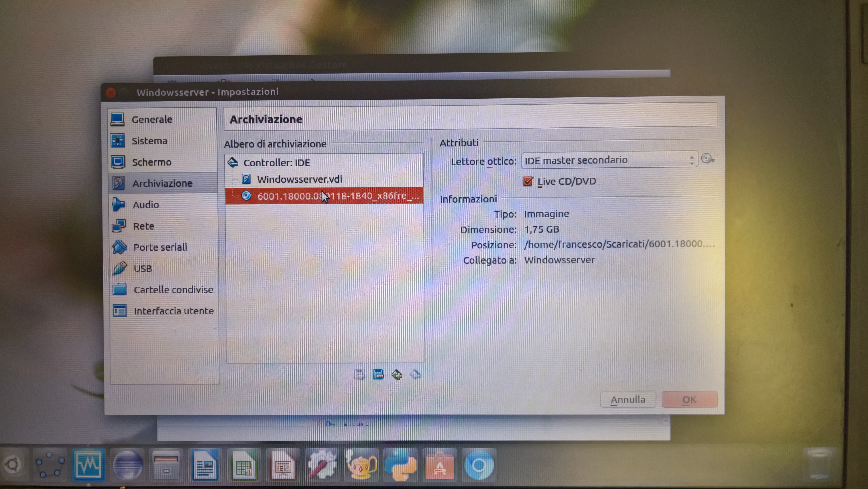Click the remove attachment floppy icon

378,374
